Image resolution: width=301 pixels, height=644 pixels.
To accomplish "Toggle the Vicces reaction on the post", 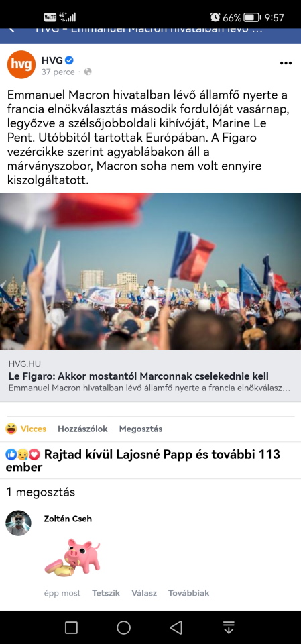I will click(26, 429).
